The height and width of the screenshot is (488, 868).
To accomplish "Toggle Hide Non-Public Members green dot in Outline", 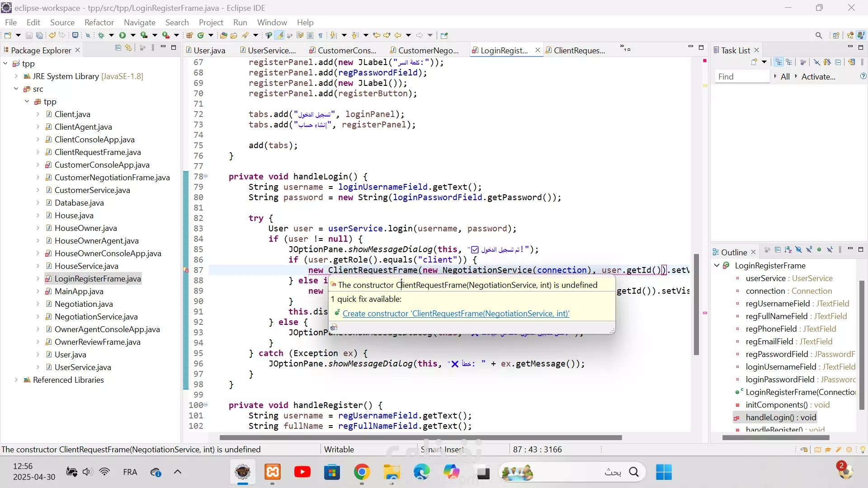I will tap(819, 249).
